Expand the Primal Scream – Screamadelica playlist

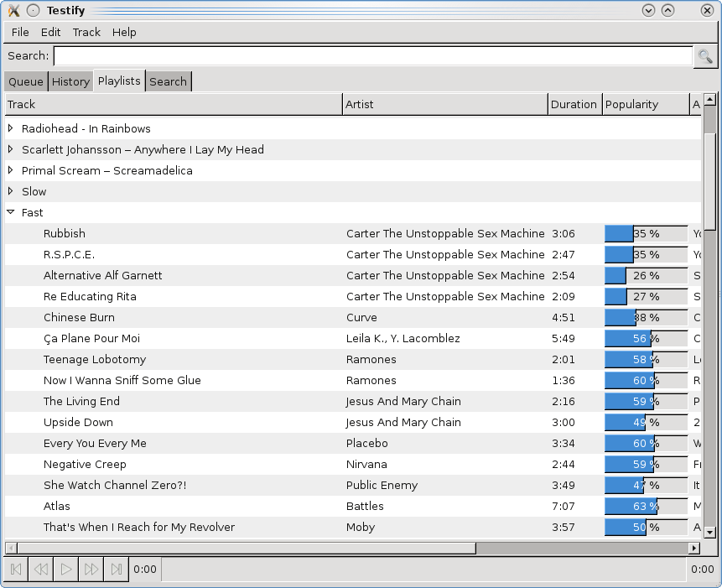tap(11, 170)
